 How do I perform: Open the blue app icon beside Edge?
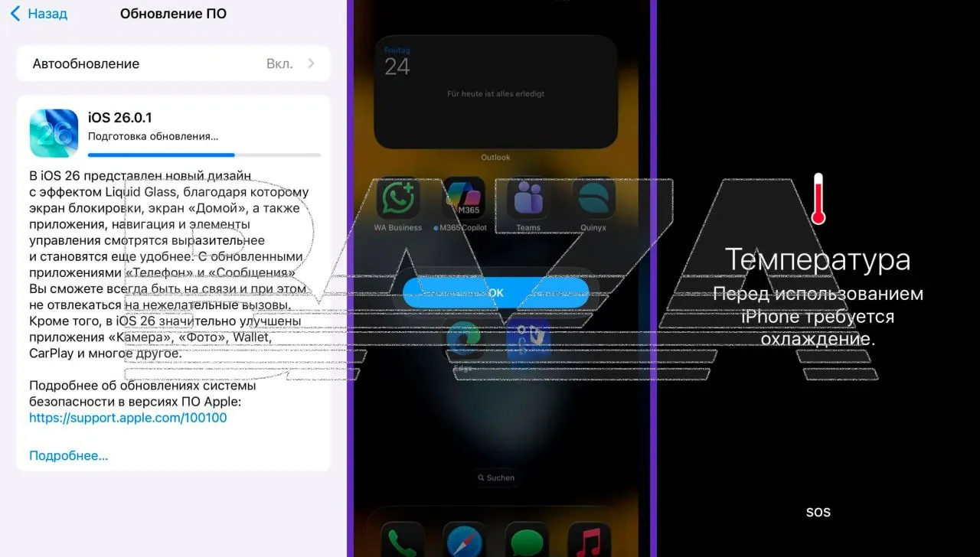529,340
